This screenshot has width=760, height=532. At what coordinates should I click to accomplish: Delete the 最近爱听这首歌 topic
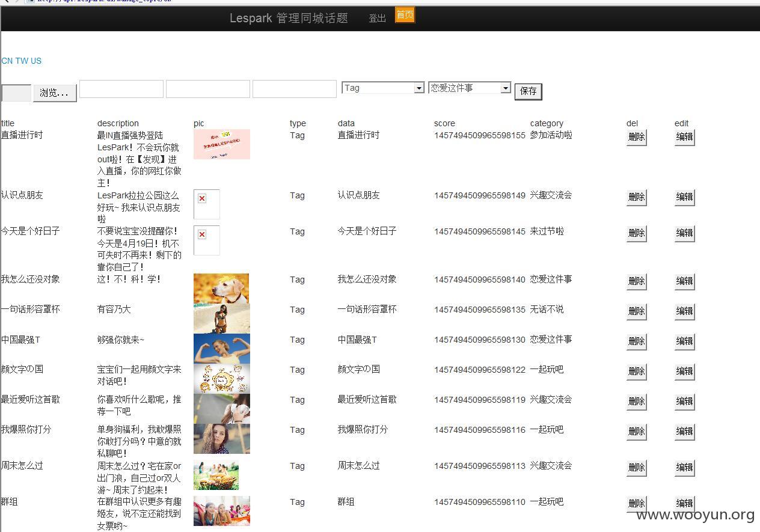pos(636,402)
